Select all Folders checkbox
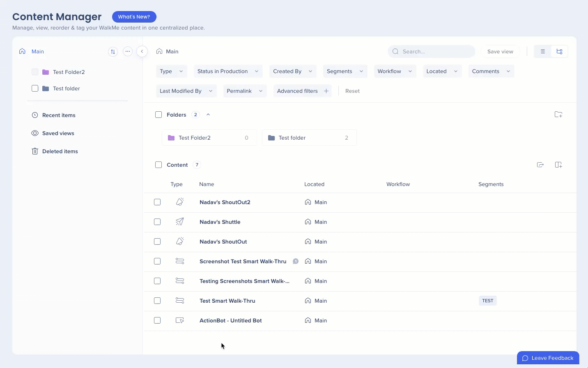The height and width of the screenshot is (368, 588). click(158, 115)
